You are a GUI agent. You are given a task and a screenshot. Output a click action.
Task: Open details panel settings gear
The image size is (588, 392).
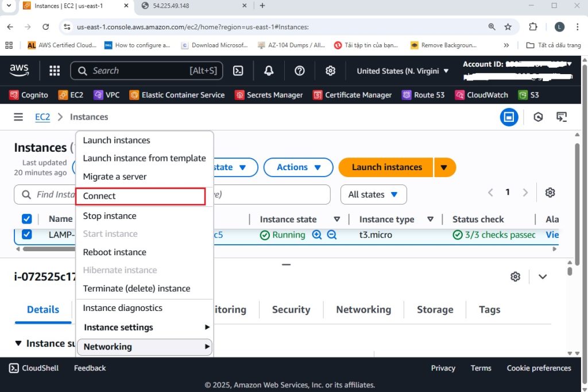point(516,276)
